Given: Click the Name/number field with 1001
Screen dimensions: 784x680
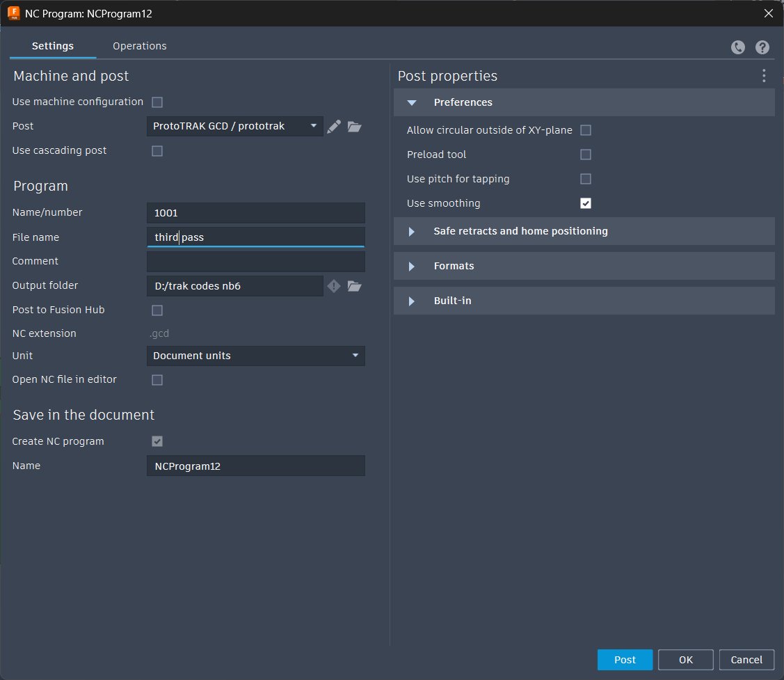Looking at the screenshot, I should (255, 213).
